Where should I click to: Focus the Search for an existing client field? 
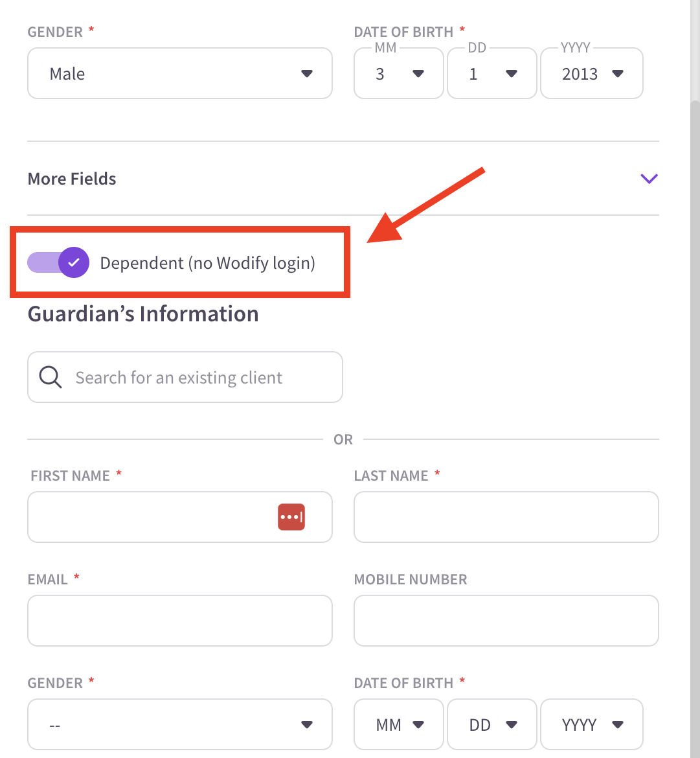click(x=185, y=377)
